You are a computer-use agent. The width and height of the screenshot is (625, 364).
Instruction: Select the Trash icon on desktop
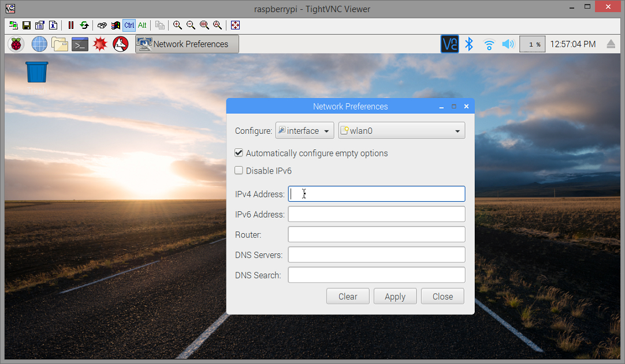[36, 73]
